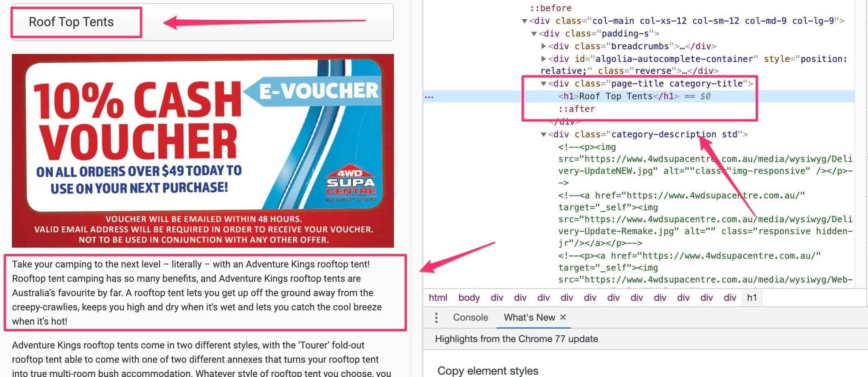This screenshot has width=868, height=377.
Task: Select the ::after pseudo-element row
Action: (576, 109)
